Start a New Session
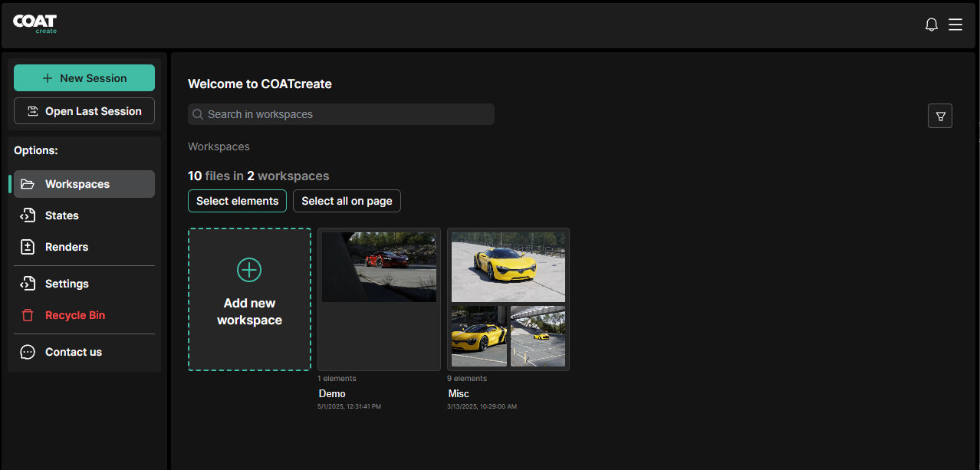The height and width of the screenshot is (470, 980). pos(84,78)
